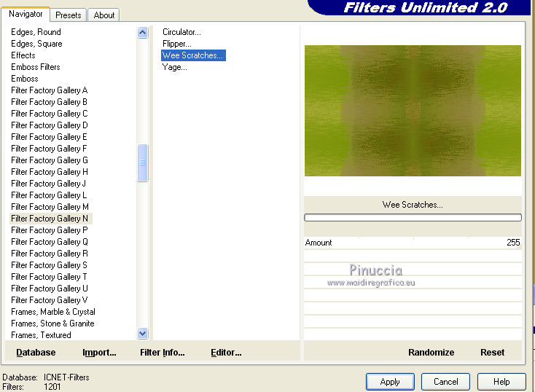
Task: Click the progress bar under Wee Scratches
Action: (x=413, y=217)
